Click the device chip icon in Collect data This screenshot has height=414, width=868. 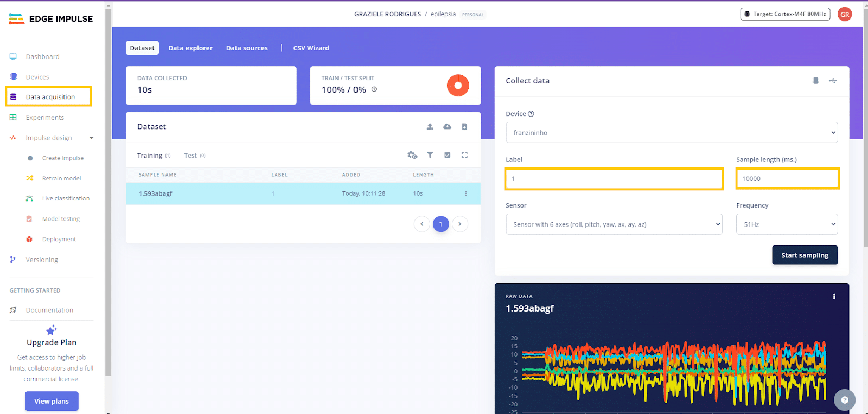click(x=815, y=81)
